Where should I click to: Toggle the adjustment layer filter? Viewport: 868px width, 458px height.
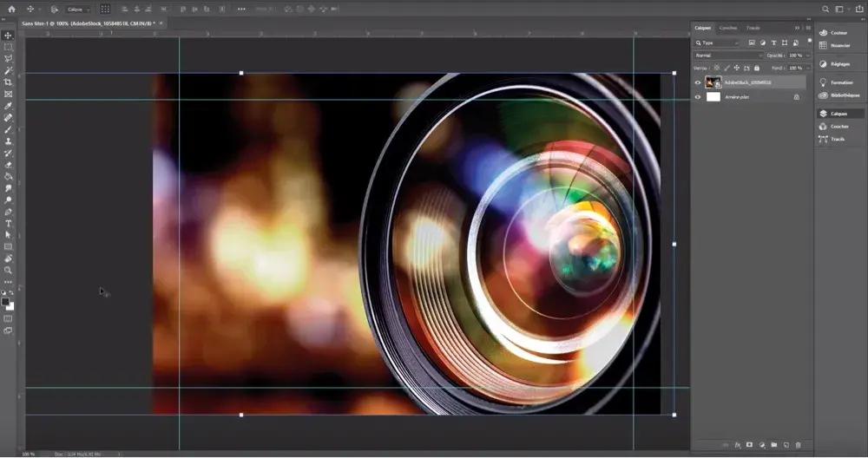coord(763,43)
